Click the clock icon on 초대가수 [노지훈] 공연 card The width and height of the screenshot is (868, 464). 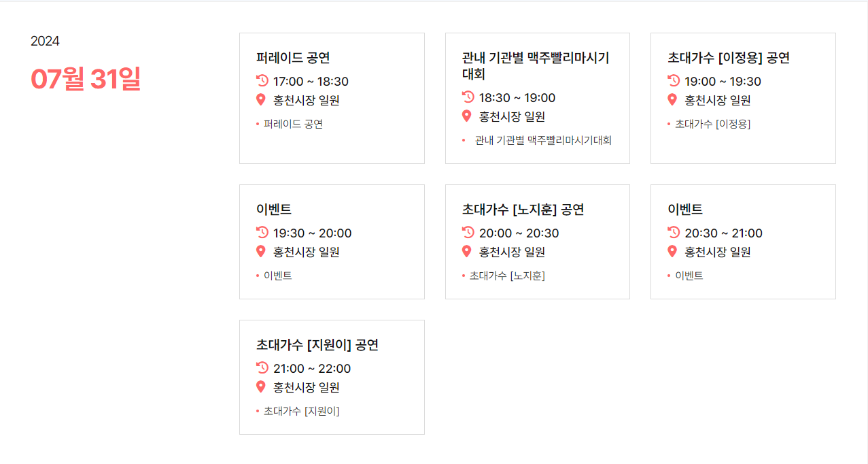(467, 233)
